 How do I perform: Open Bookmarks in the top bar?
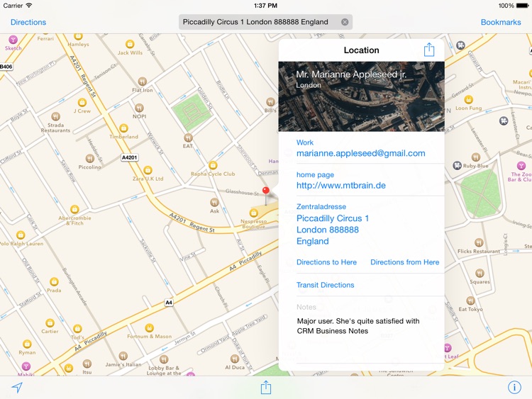click(501, 22)
